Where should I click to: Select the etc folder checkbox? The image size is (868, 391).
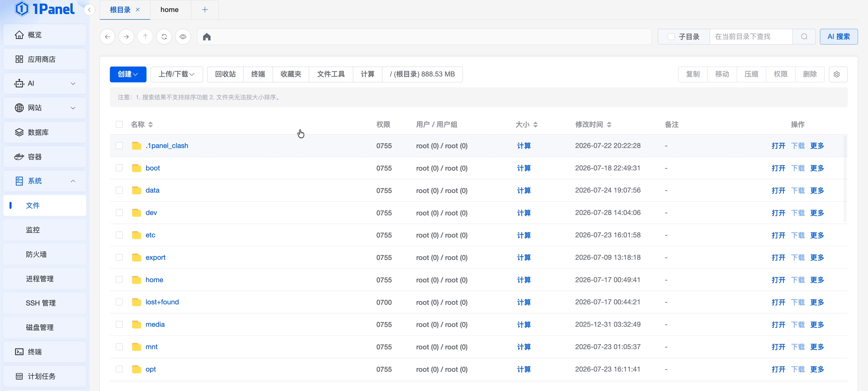point(119,235)
